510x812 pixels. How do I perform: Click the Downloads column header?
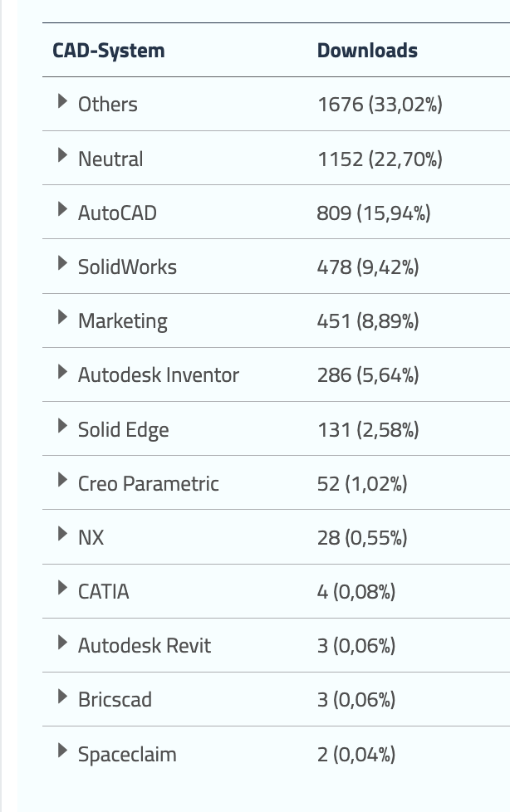point(367,51)
